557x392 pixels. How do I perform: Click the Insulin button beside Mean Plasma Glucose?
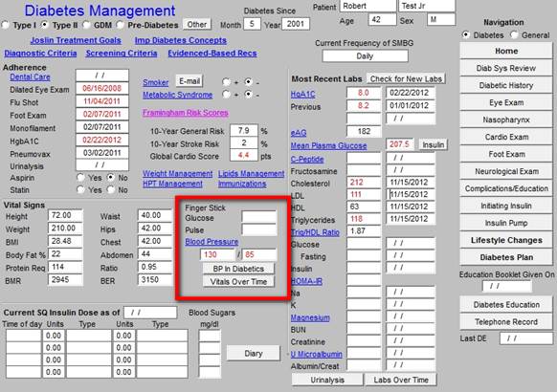(x=433, y=144)
